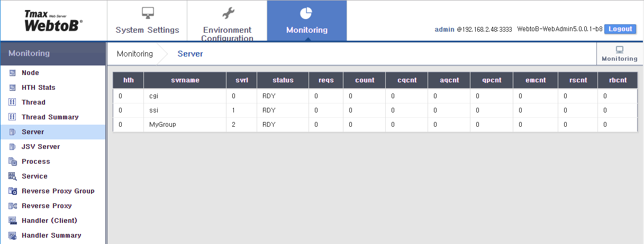644x244 pixels.
Task: Click the Environment Configuration wrench icon
Action: 227,13
